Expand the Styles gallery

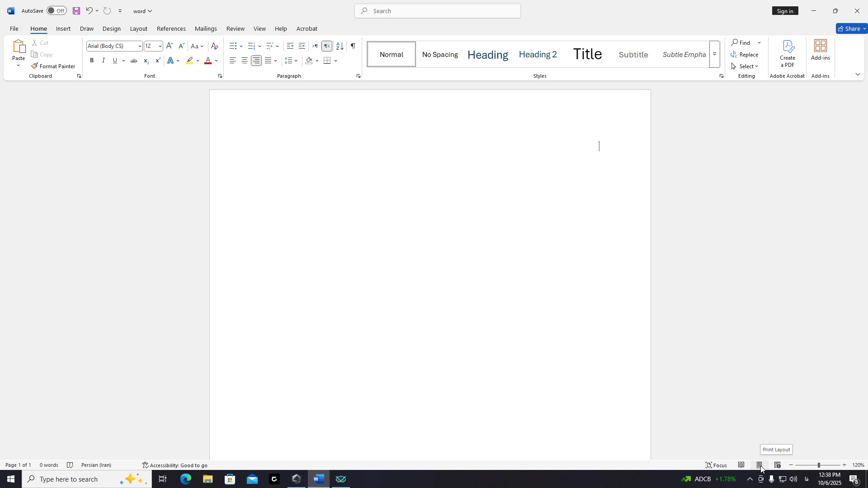[x=714, y=54]
